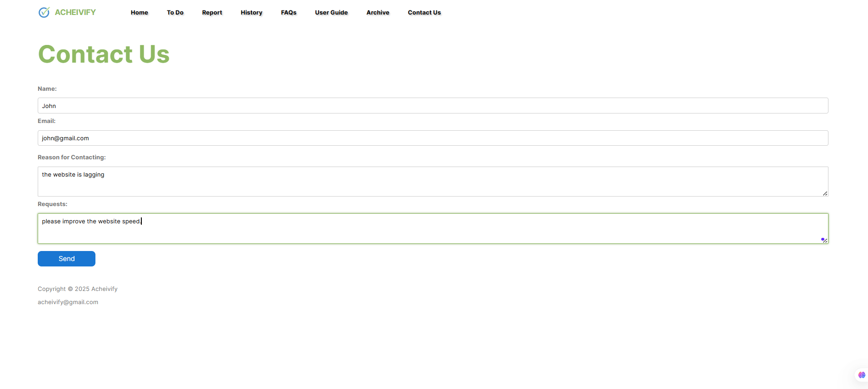Image resolution: width=868 pixels, height=389 pixels.
Task: Click the Requests: field label
Action: click(x=52, y=204)
